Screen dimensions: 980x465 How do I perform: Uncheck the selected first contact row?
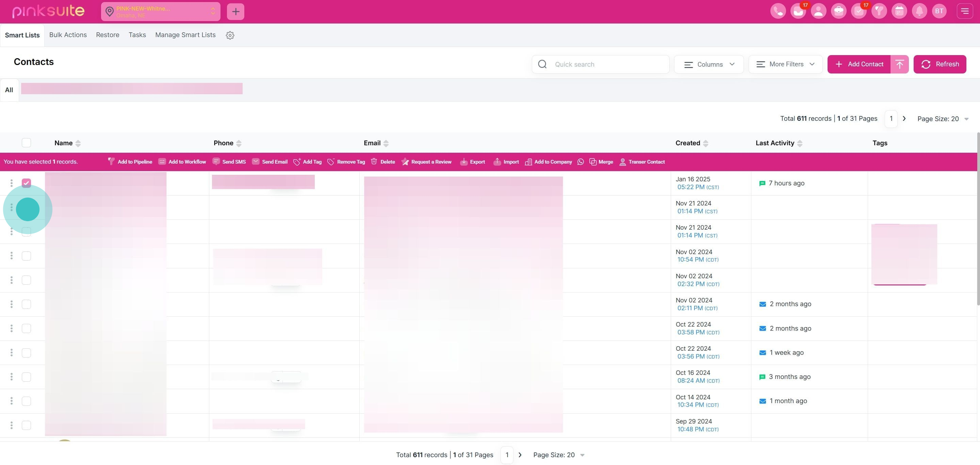[26, 183]
